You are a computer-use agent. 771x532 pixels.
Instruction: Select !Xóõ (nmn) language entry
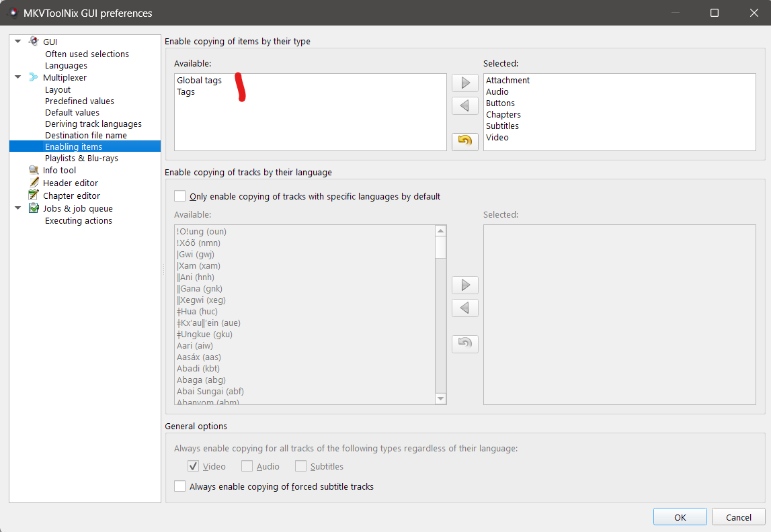tap(199, 242)
